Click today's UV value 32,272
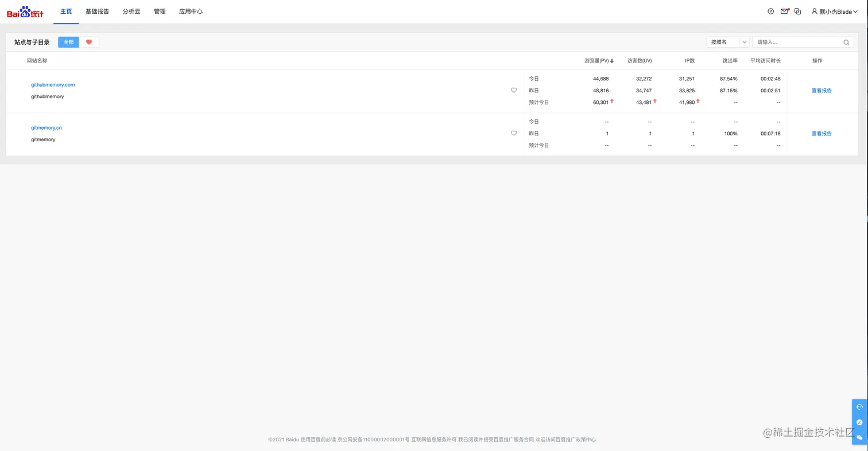The image size is (868, 451). [644, 79]
